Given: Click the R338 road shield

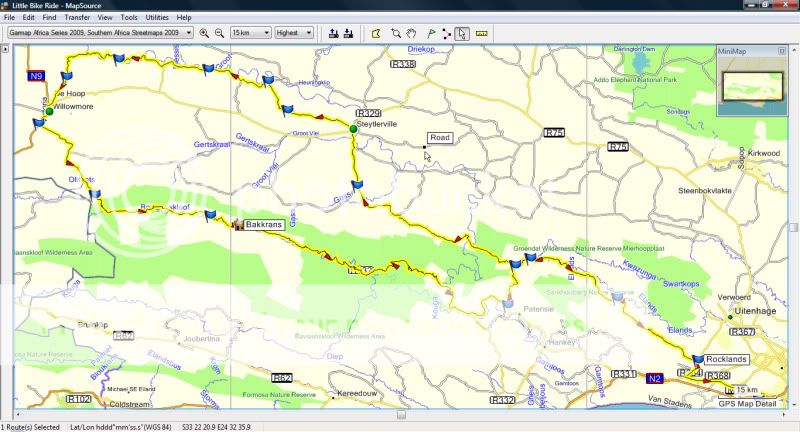Looking at the screenshot, I should [x=403, y=64].
